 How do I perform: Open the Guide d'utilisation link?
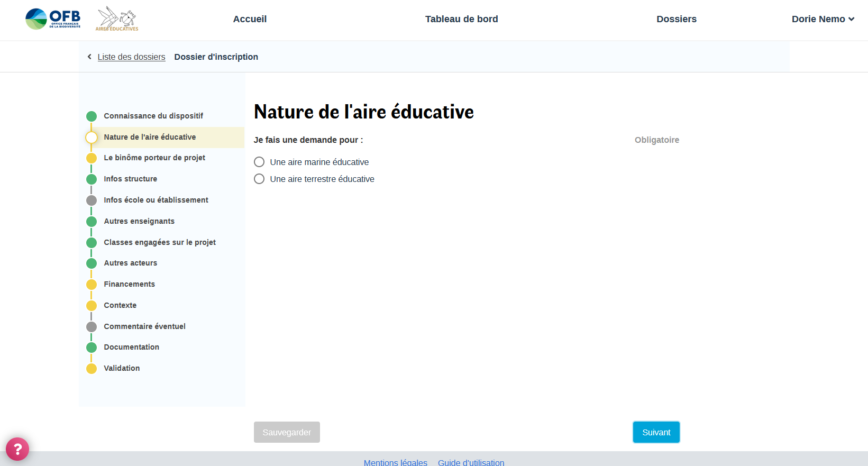point(471,462)
